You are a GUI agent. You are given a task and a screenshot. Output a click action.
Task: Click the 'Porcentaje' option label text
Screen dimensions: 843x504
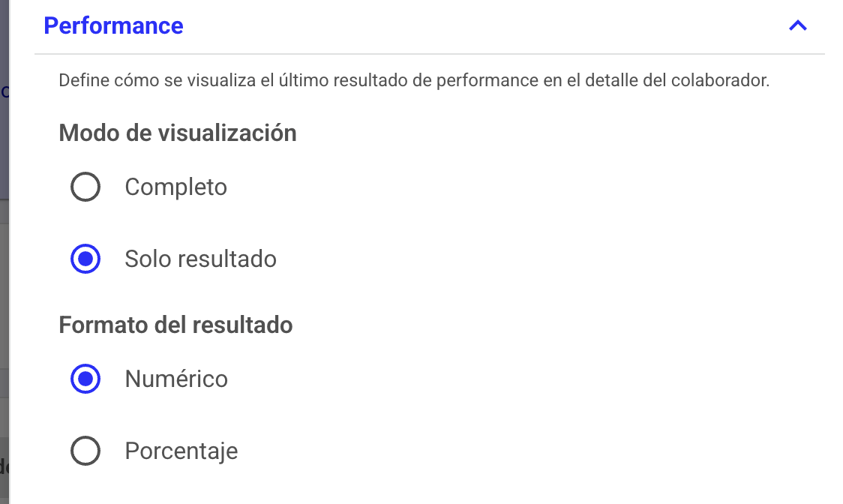click(x=181, y=451)
